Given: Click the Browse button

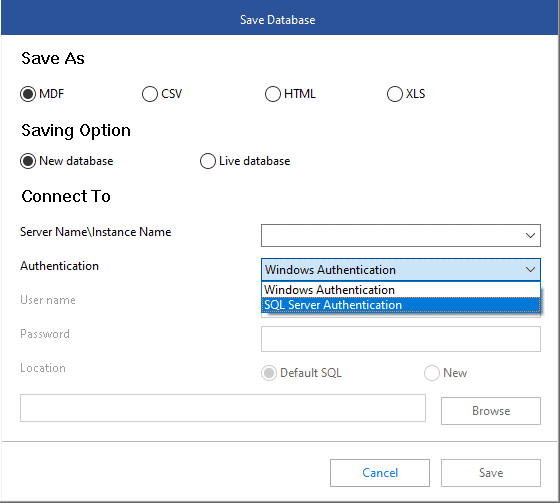Looking at the screenshot, I should click(491, 411).
